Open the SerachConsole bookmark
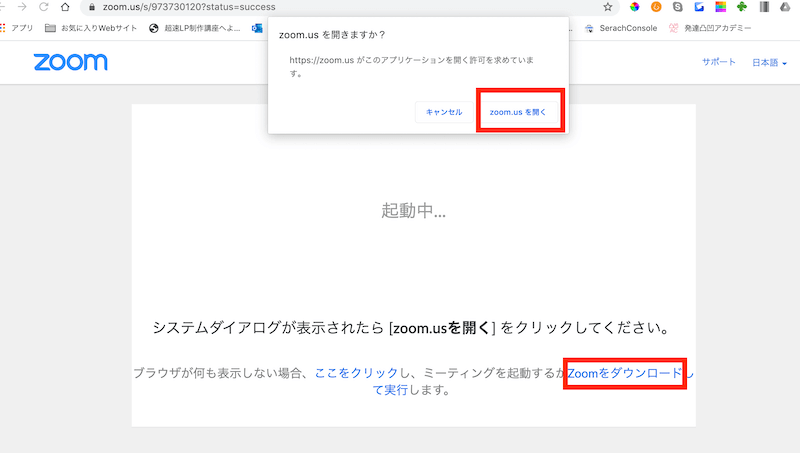The width and height of the screenshot is (800, 453). tap(621, 28)
